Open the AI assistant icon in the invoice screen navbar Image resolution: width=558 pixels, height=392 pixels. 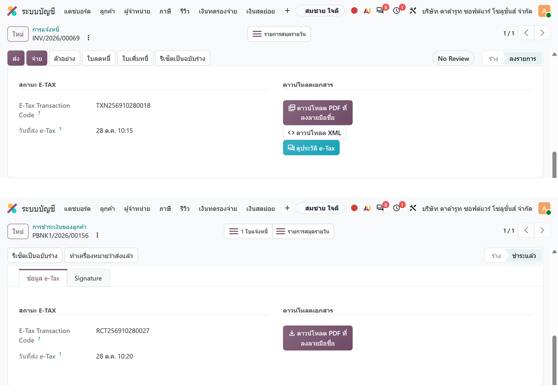(x=367, y=11)
